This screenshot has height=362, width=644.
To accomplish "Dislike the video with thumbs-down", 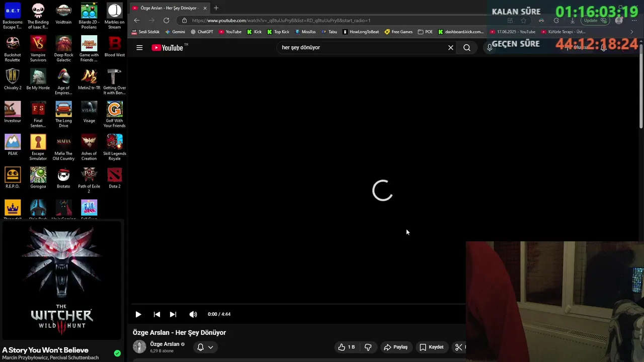I will [368, 347].
